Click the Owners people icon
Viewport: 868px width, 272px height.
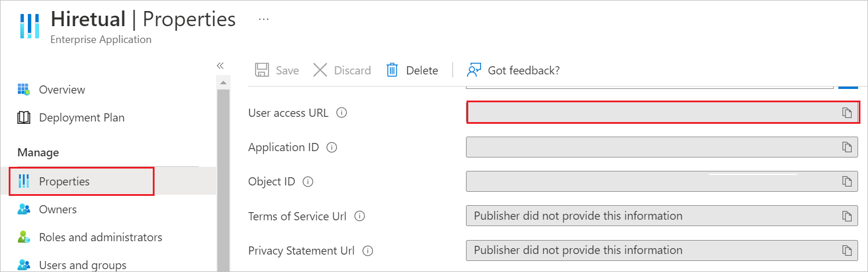tap(24, 209)
